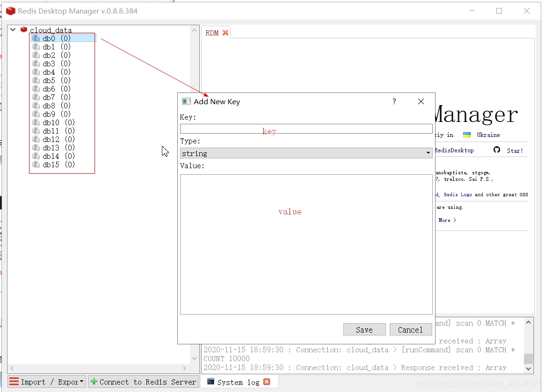Click tree panel scroll down arrow
This screenshot has height=392, width=545.
pyautogui.click(x=195, y=359)
